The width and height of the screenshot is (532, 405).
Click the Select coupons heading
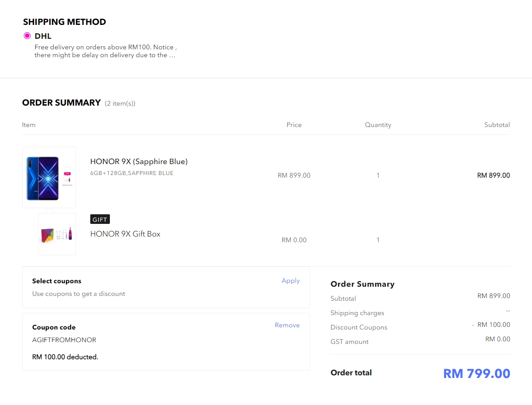tap(57, 281)
